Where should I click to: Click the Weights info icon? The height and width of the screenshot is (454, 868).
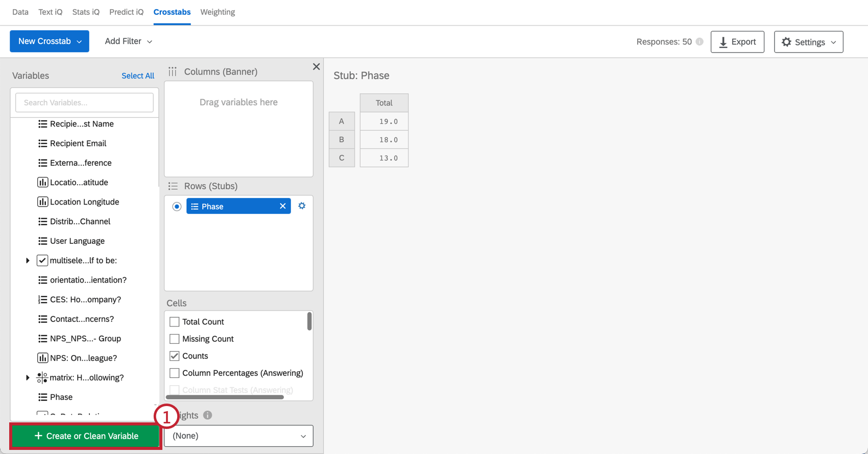click(x=207, y=415)
